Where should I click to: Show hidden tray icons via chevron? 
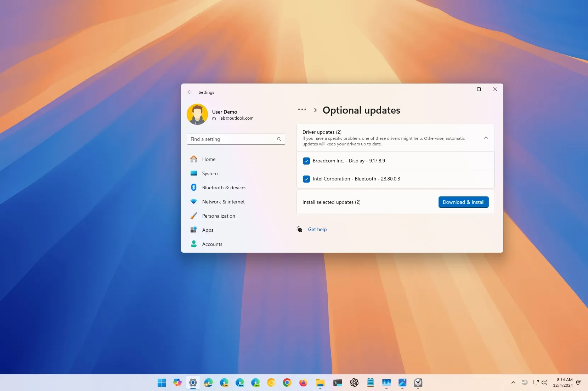pos(513,383)
